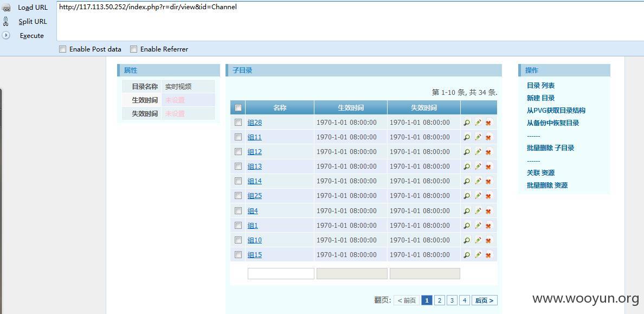
Task: Click 批量删除 子目录 link
Action: (550, 148)
